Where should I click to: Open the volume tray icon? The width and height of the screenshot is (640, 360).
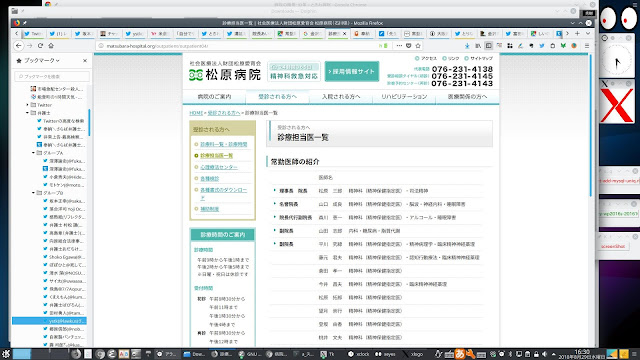coord(544,354)
